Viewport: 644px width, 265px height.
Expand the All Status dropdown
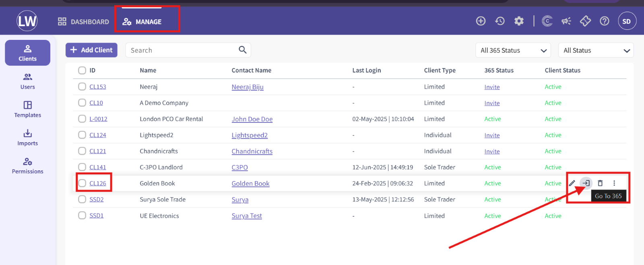coord(596,50)
